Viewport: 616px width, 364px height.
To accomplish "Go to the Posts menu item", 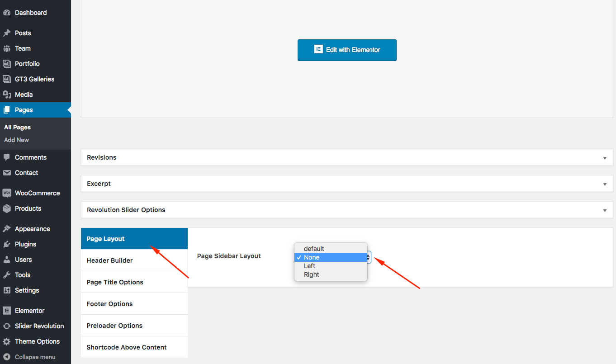I will tap(35, 33).
